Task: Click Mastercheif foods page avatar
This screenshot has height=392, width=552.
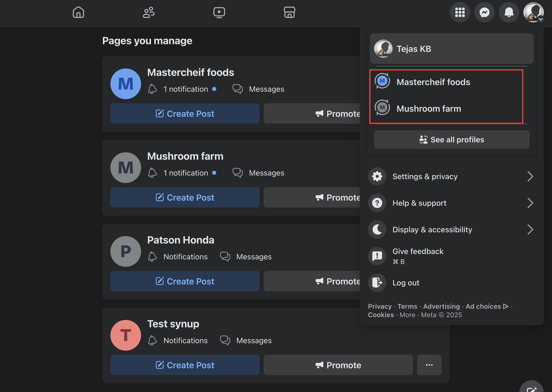Action: pos(126,84)
